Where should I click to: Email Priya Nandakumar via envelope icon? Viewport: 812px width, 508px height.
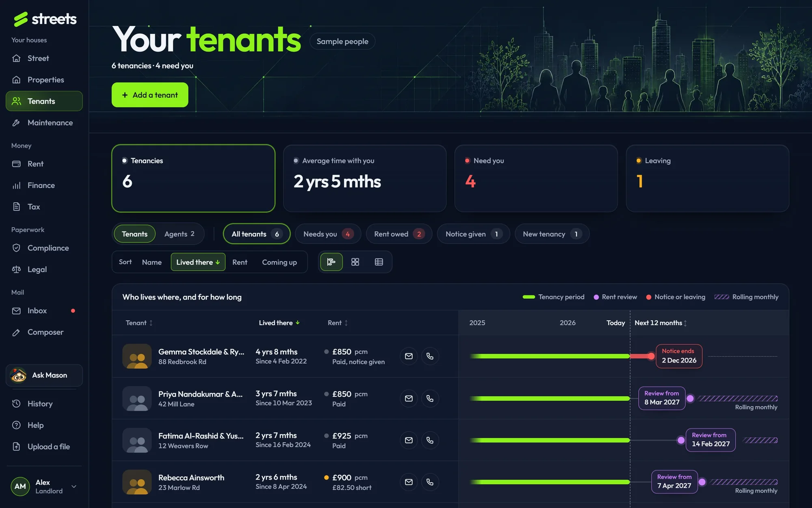[x=409, y=399]
